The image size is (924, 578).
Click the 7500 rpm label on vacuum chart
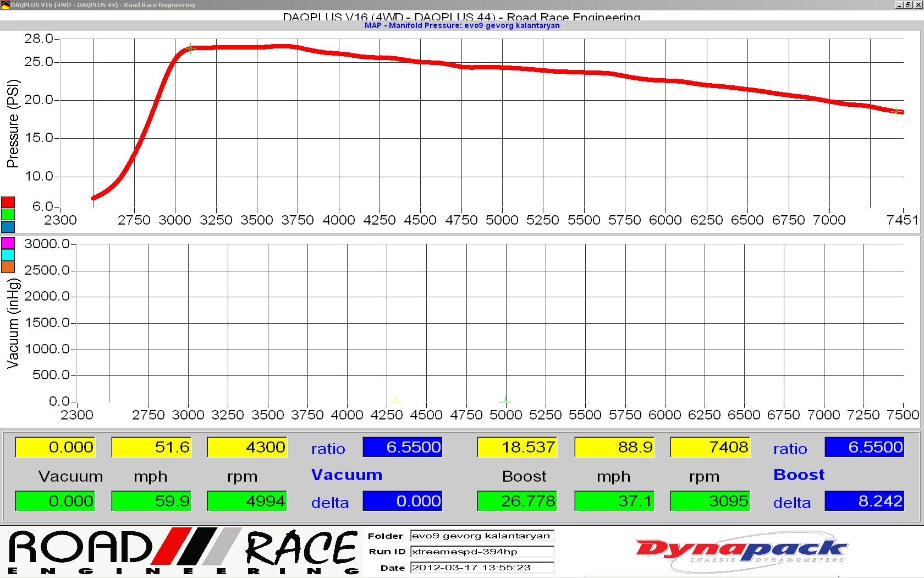(903, 415)
